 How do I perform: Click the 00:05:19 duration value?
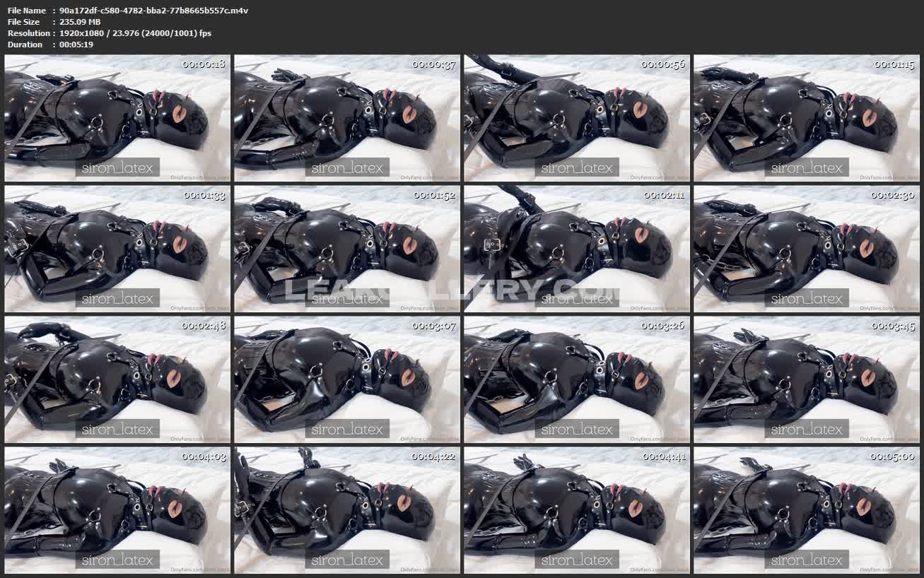tap(76, 45)
